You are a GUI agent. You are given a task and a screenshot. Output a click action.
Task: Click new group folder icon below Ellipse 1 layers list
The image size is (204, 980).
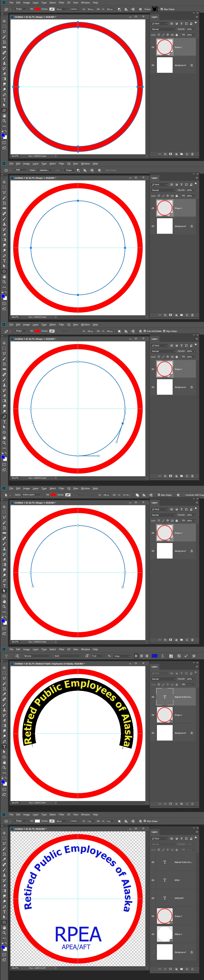coord(182,969)
